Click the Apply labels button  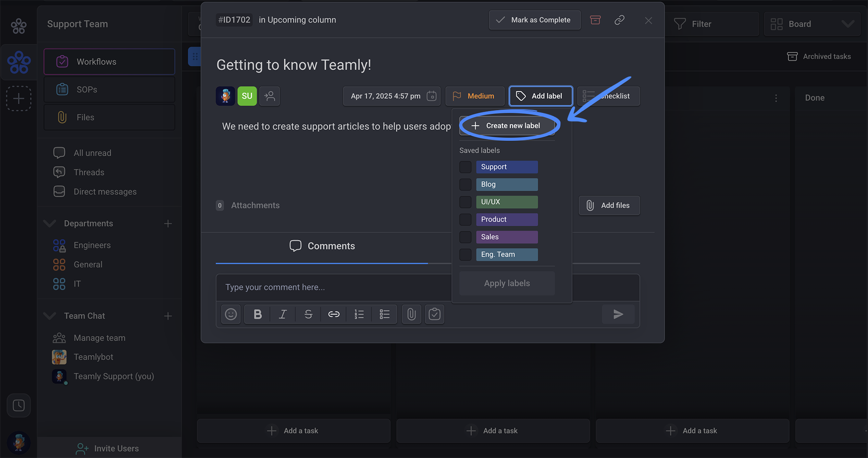(x=507, y=283)
